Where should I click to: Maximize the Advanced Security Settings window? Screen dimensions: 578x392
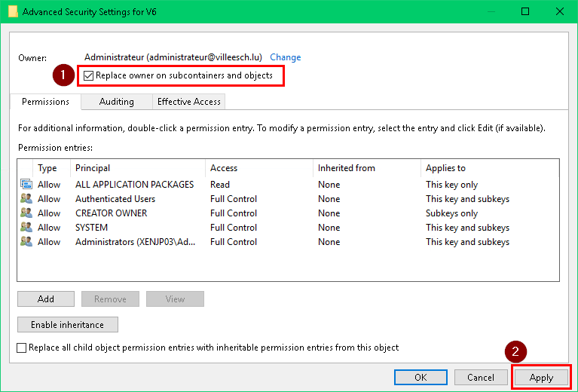coord(525,11)
